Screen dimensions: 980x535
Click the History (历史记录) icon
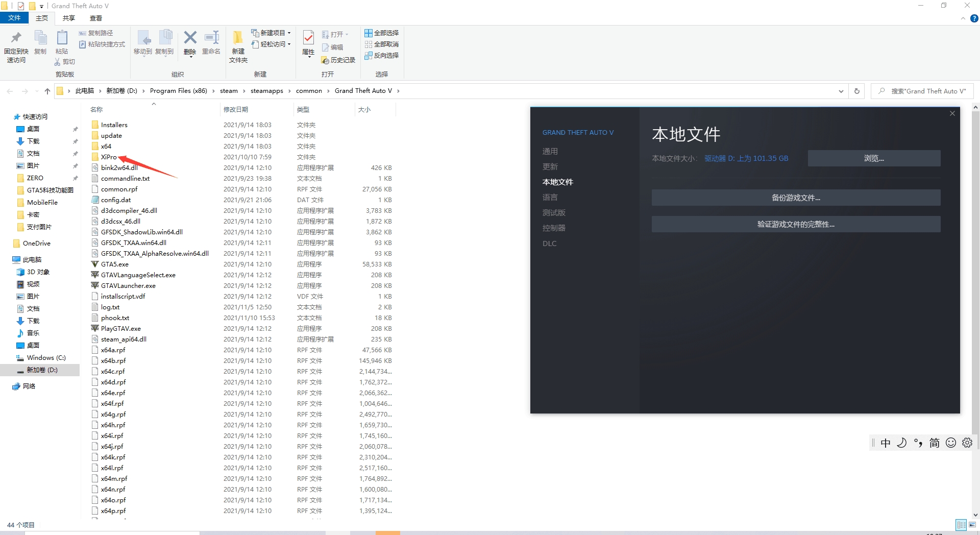[338, 60]
